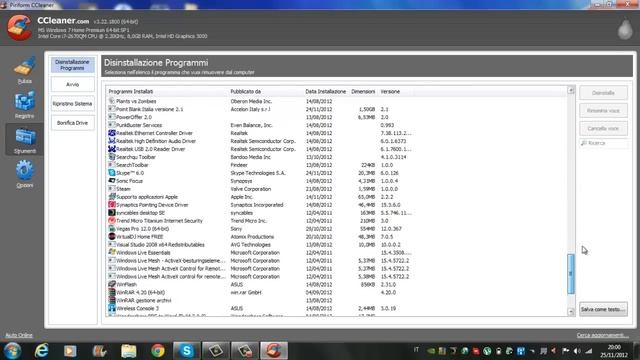The width and height of the screenshot is (640, 360).
Task: Click the Rinomina voce button
Action: coord(603,111)
